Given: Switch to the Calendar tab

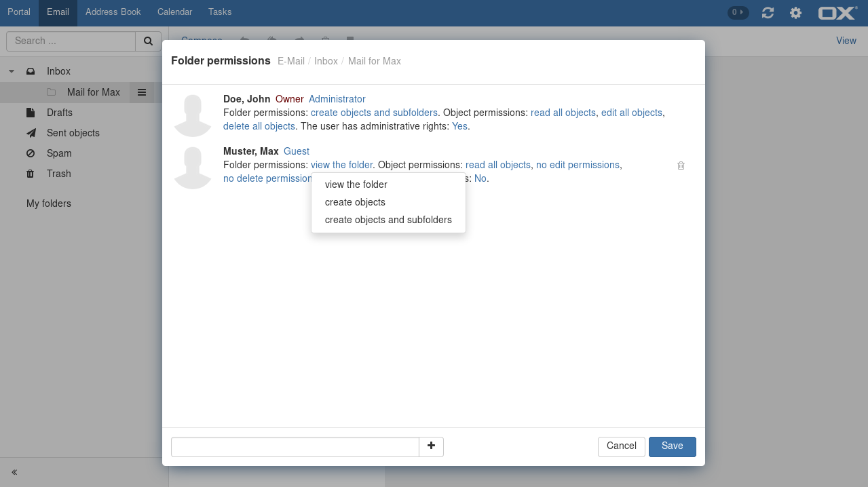Looking at the screenshot, I should click(x=174, y=12).
